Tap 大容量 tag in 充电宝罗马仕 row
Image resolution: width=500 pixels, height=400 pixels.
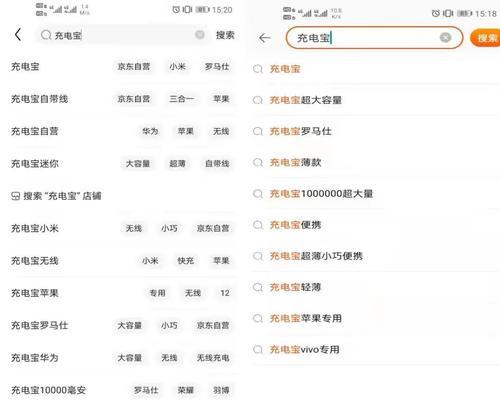pyautogui.click(x=130, y=325)
